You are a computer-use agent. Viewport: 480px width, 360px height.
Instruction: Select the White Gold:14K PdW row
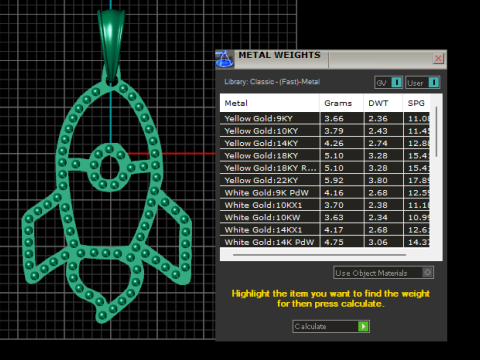click(325, 241)
